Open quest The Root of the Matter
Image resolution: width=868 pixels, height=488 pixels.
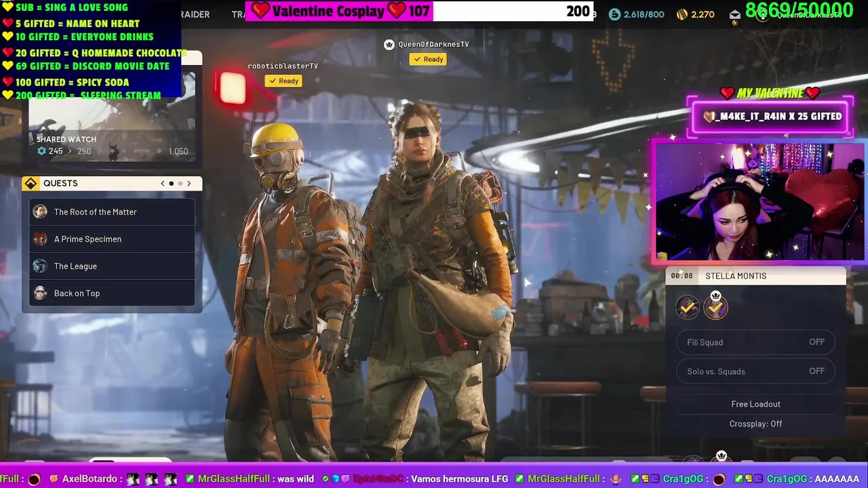tap(112, 212)
